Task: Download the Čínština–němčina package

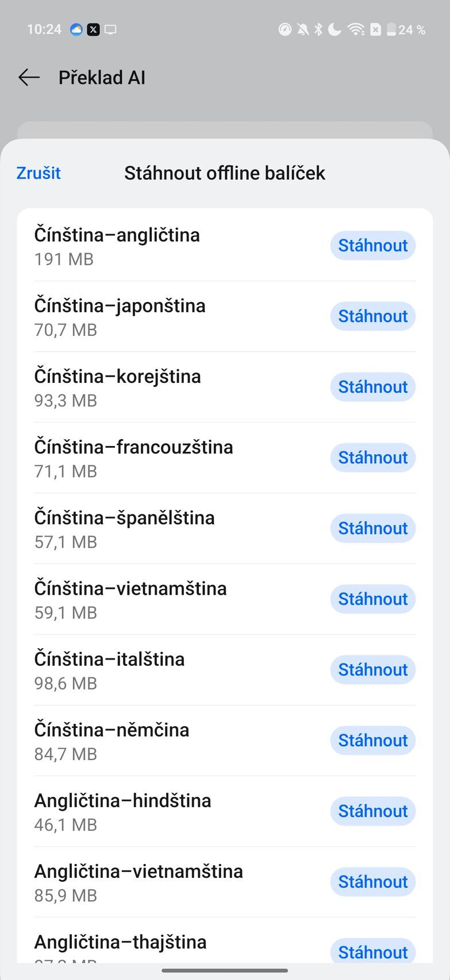Action: (372, 740)
